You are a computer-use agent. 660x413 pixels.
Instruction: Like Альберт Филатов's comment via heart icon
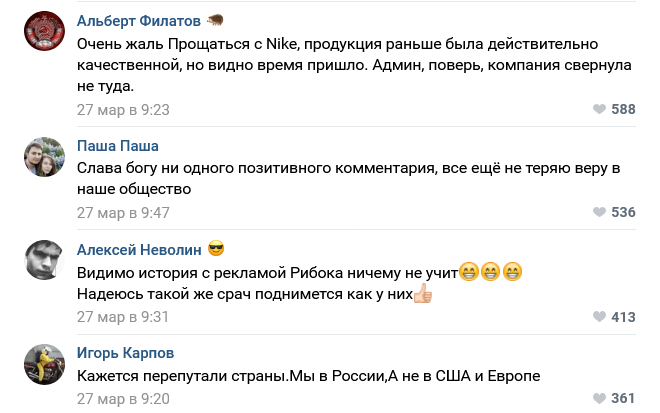point(599,109)
